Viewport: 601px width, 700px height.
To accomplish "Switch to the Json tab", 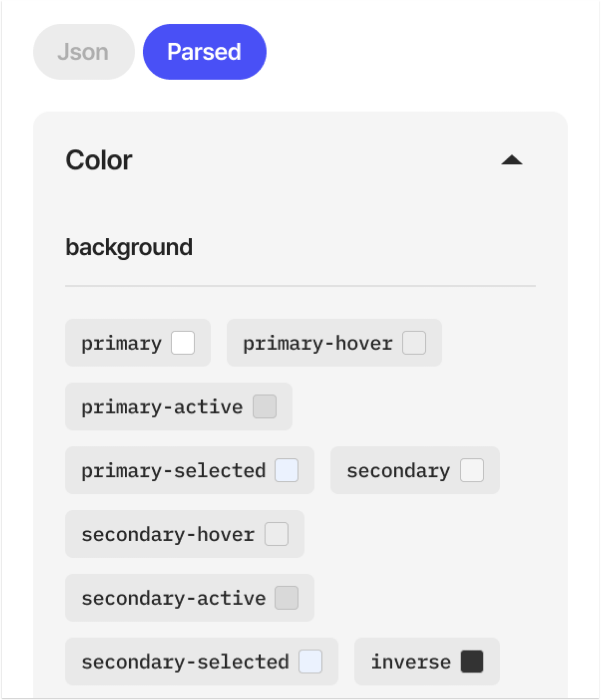I will 84,52.
